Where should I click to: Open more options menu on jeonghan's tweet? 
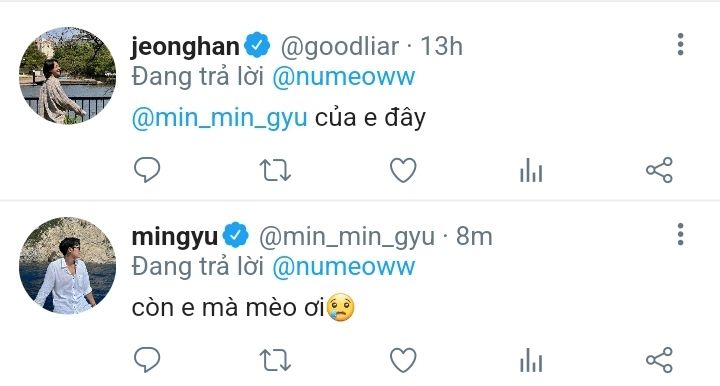tap(681, 45)
